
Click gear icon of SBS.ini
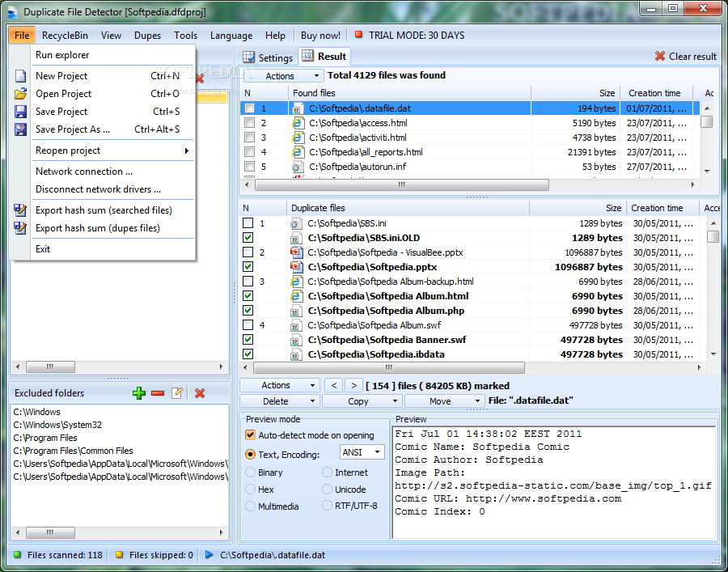click(x=296, y=223)
